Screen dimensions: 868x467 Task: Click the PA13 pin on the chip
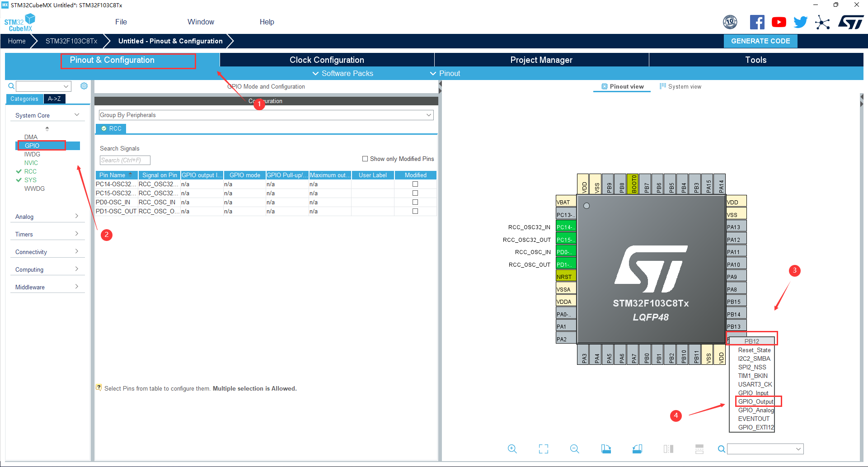pos(736,227)
